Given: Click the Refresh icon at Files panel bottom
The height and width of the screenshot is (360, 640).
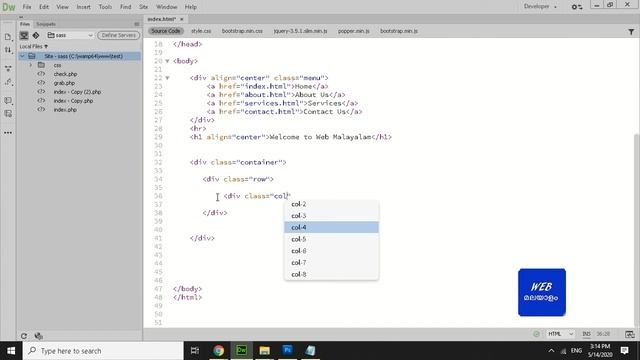Looking at the screenshot, I should (24, 336).
